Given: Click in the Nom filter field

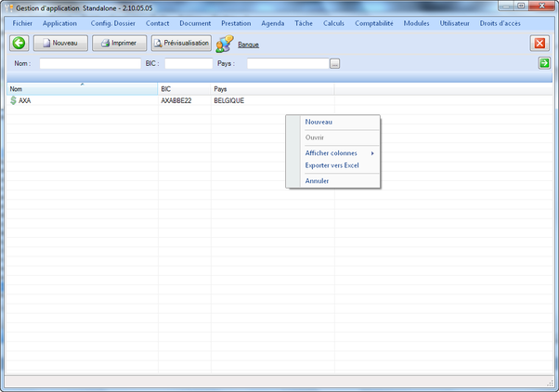Looking at the screenshot, I should point(89,63).
